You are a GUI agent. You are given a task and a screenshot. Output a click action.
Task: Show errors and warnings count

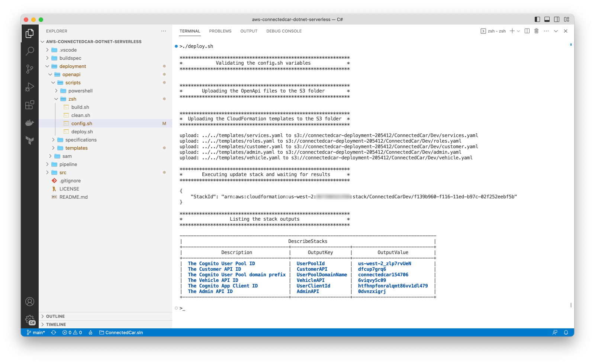72,332
